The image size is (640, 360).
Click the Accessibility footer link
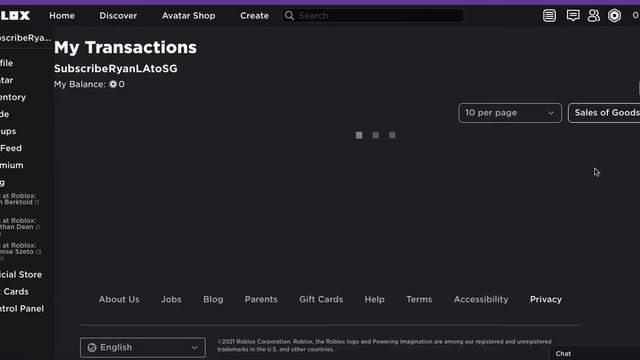coord(481,299)
